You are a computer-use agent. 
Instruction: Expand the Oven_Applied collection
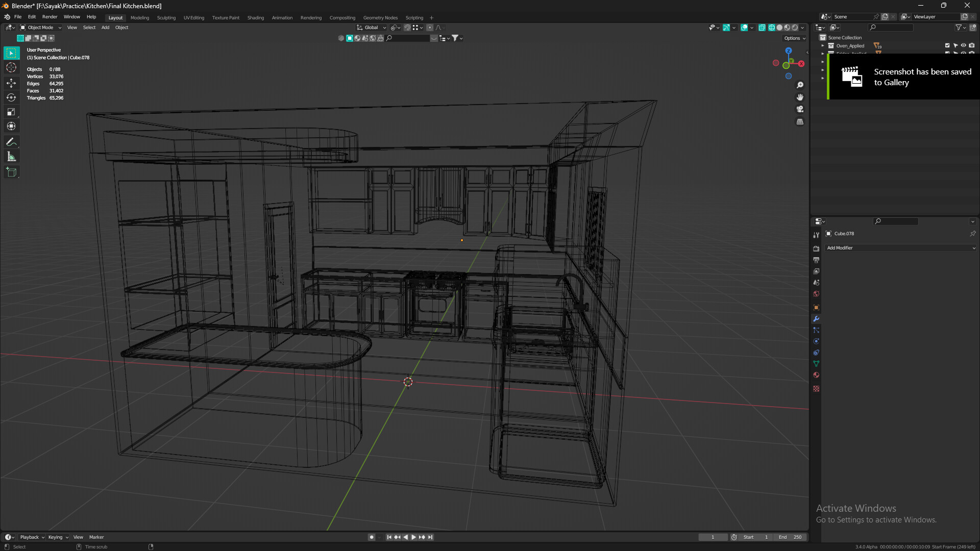click(x=823, y=46)
